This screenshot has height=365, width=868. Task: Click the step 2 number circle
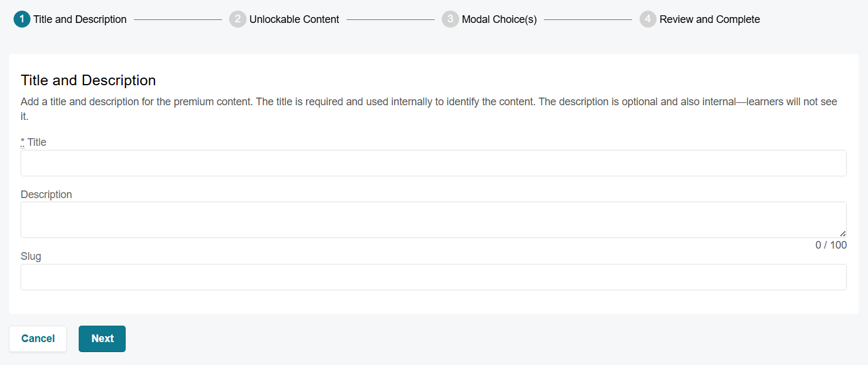pyautogui.click(x=237, y=19)
